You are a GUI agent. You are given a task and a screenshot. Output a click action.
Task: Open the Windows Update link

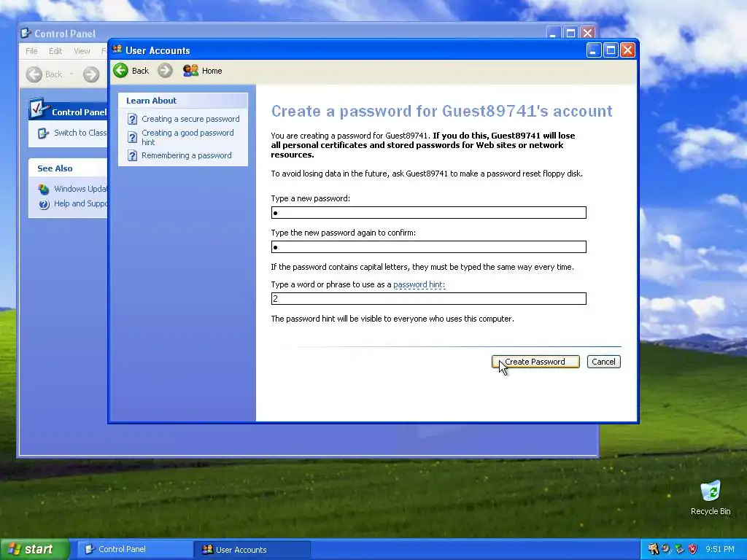point(80,189)
